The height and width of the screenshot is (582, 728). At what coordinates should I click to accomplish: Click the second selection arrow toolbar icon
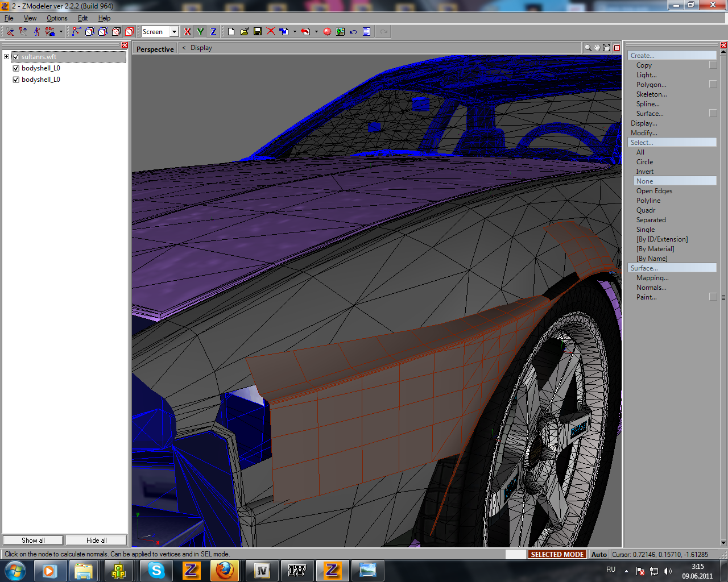[23, 32]
